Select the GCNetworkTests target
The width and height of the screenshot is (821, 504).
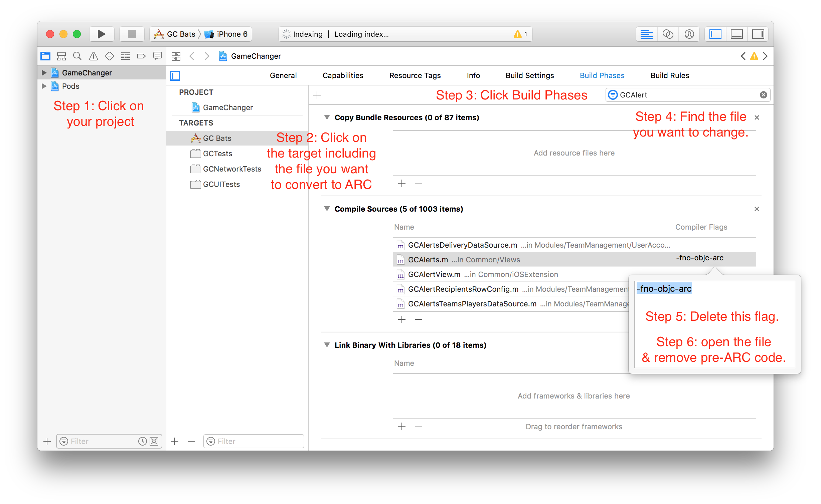(226, 169)
